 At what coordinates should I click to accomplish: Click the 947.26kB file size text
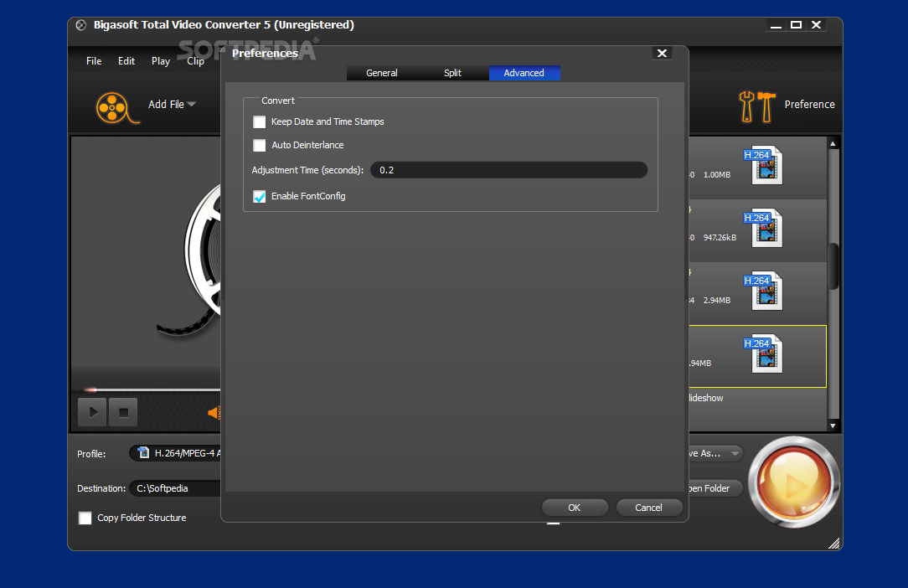pyautogui.click(x=720, y=238)
